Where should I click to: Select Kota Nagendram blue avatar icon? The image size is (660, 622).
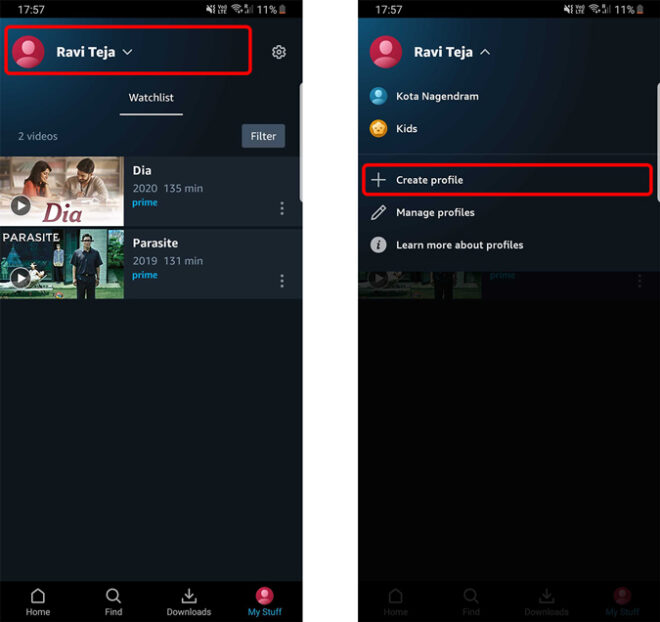378,96
